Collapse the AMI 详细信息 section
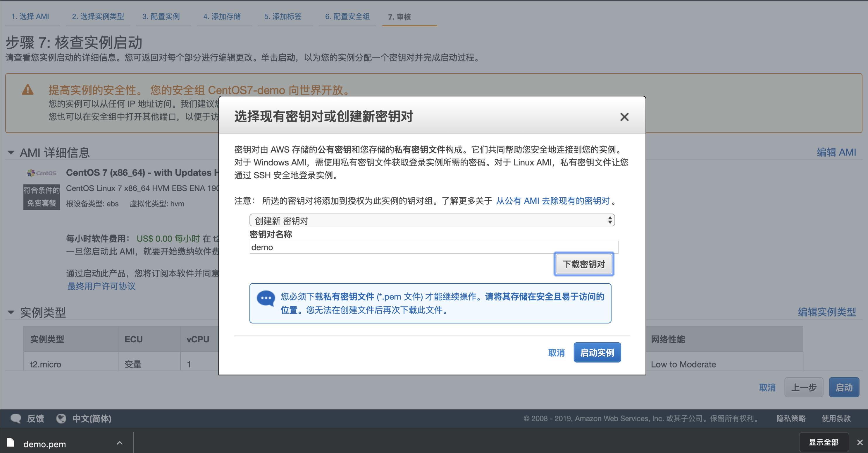Image resolution: width=868 pixels, height=453 pixels. (x=11, y=153)
